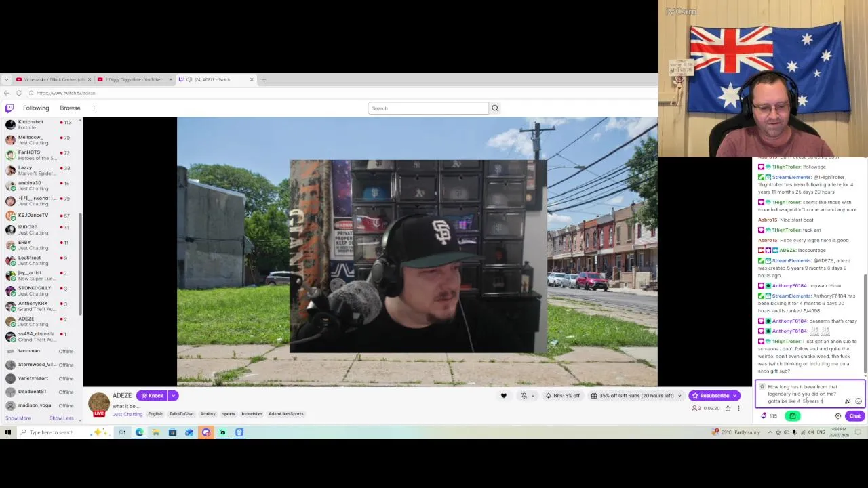Close the Diggy Diggy Hole YouTube tab
Image resolution: width=868 pixels, height=488 pixels.
pyautogui.click(x=170, y=79)
